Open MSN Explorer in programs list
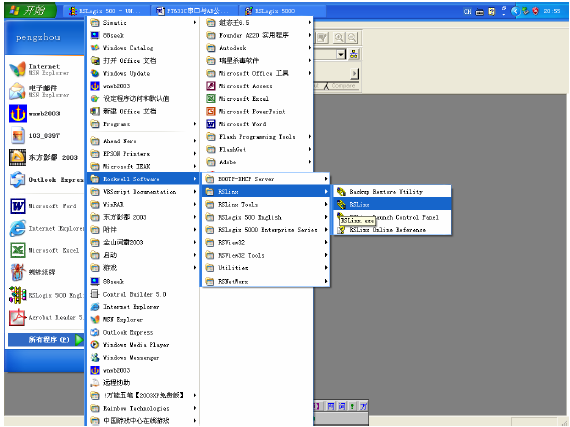 pyautogui.click(x=143, y=319)
